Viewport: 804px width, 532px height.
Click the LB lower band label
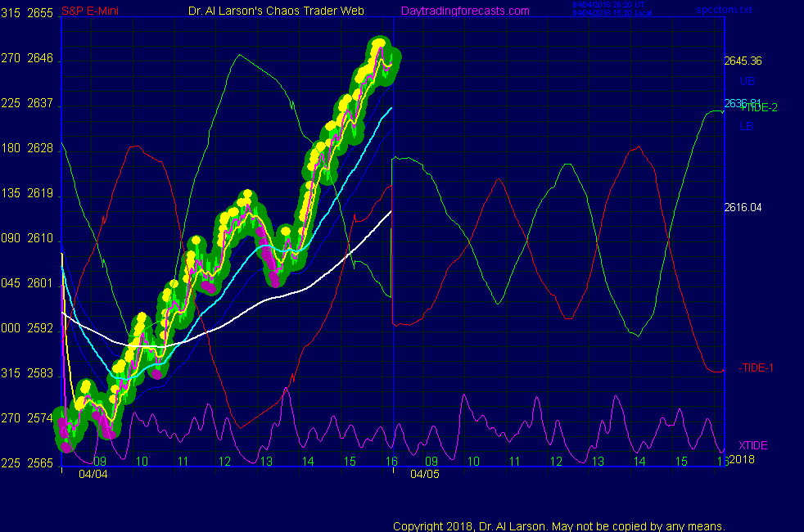(747, 127)
